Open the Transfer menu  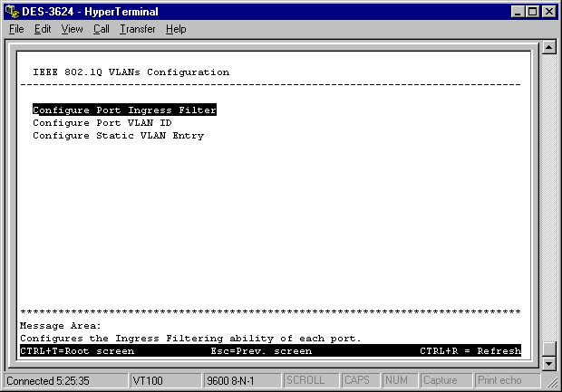click(137, 29)
